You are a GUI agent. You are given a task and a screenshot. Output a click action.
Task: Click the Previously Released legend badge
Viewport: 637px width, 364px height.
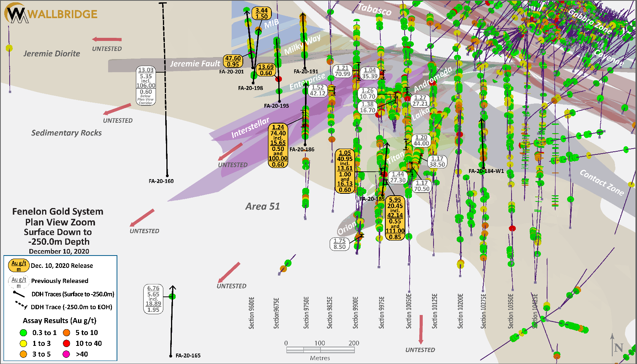click(x=19, y=281)
